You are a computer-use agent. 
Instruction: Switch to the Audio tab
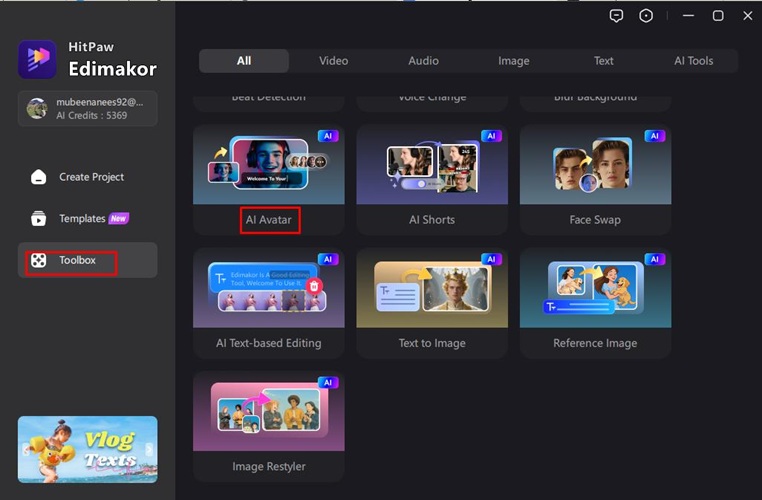pyautogui.click(x=423, y=61)
